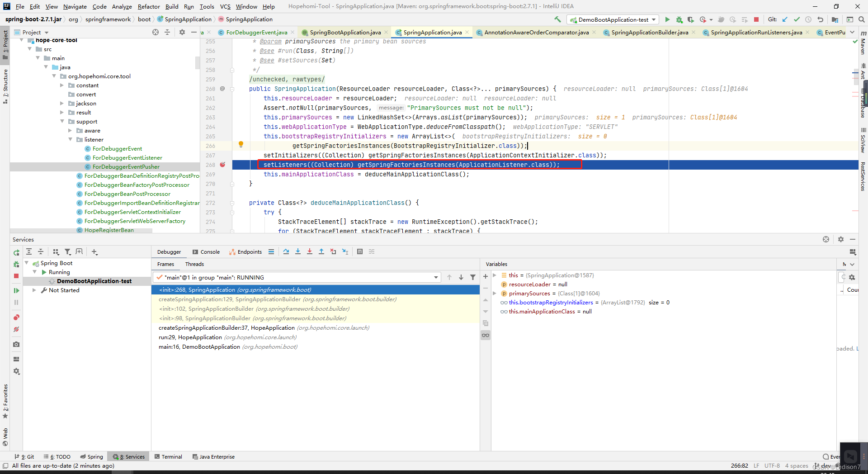This screenshot has width=868, height=474.
Task: Open the VCS menu
Action: [225, 6]
